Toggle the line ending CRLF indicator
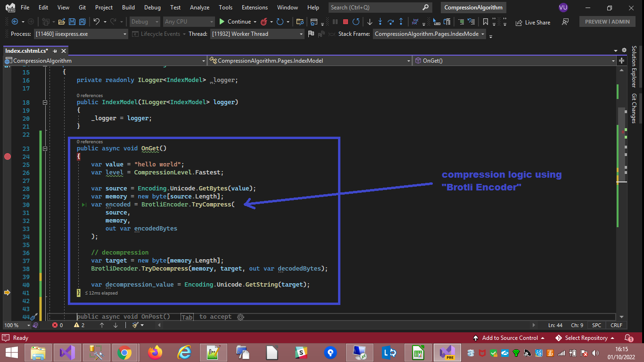 pyautogui.click(x=616, y=325)
